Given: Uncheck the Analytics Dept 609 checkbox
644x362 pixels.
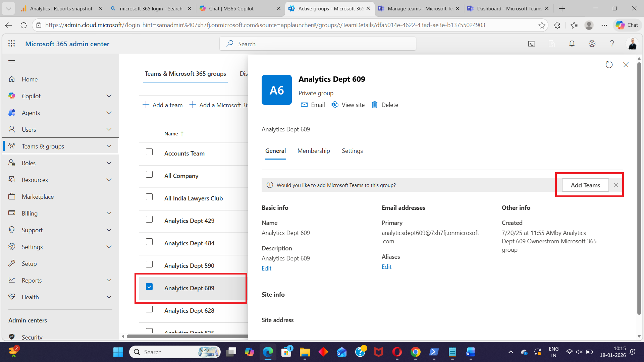Looking at the screenshot, I should pyautogui.click(x=149, y=287).
